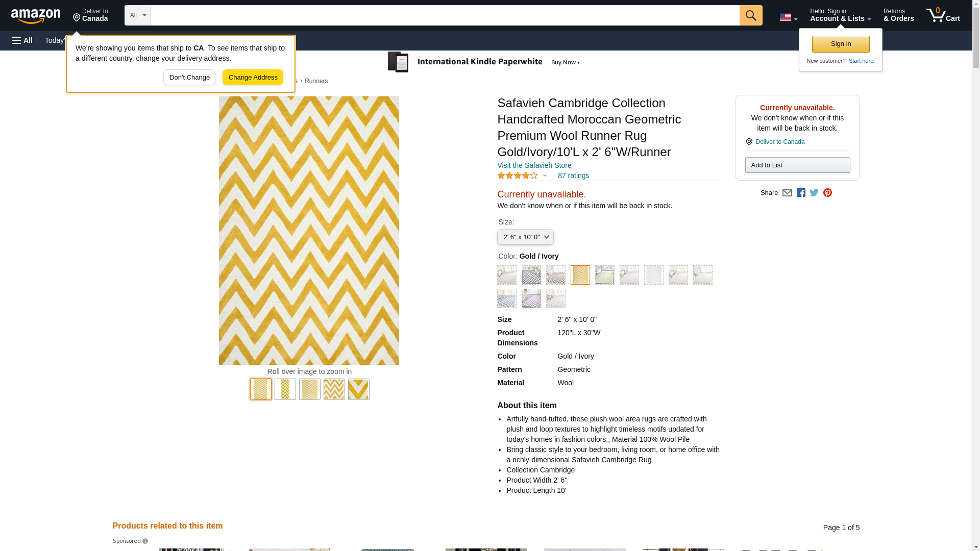Share product via email icon
Screen dimensions: 980x551
(787, 193)
